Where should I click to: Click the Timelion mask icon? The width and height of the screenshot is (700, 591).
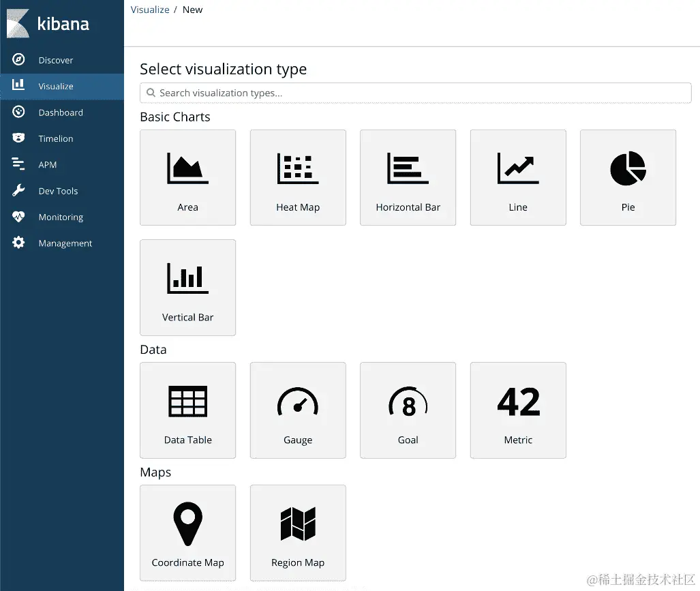point(18,138)
